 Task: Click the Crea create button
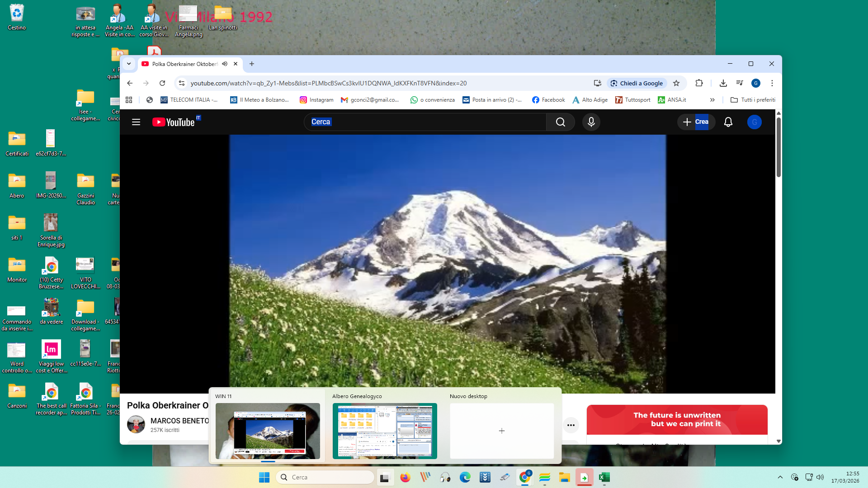(696, 122)
